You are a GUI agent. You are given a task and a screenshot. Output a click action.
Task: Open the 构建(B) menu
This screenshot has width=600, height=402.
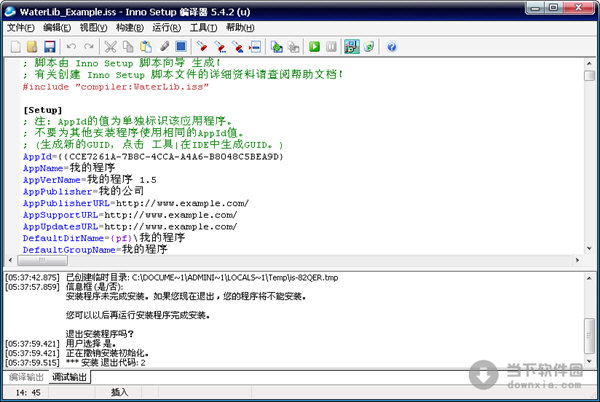click(128, 27)
